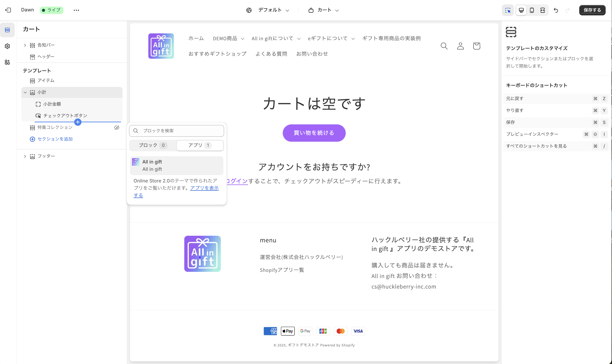Click the exit editor icon
This screenshot has width=612, height=364.
coord(8,10)
